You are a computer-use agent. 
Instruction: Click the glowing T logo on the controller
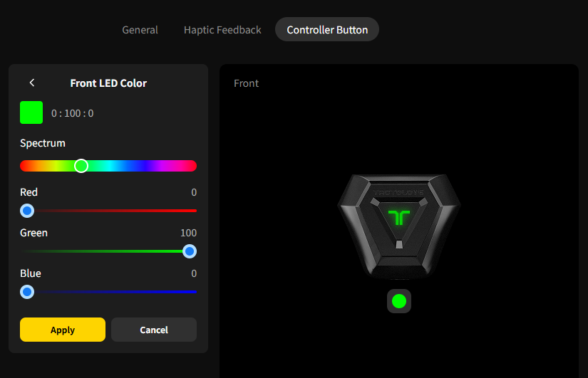(x=399, y=218)
